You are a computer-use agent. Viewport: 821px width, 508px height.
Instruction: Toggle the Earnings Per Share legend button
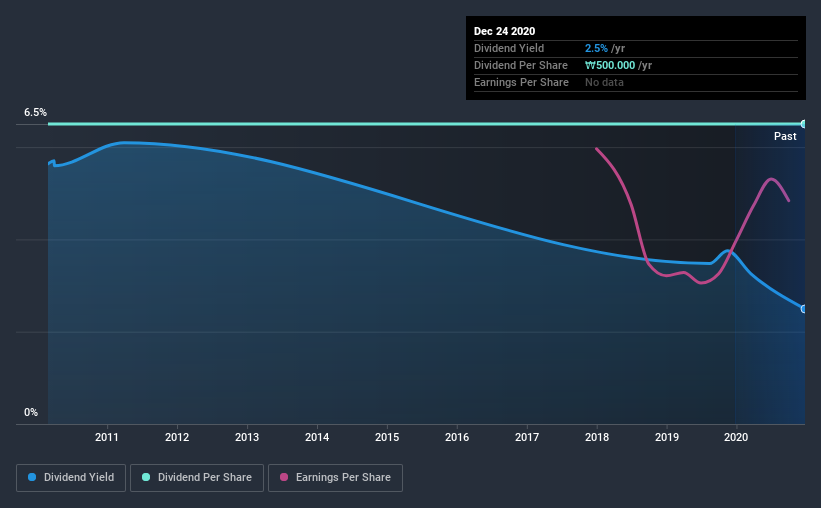pos(335,478)
